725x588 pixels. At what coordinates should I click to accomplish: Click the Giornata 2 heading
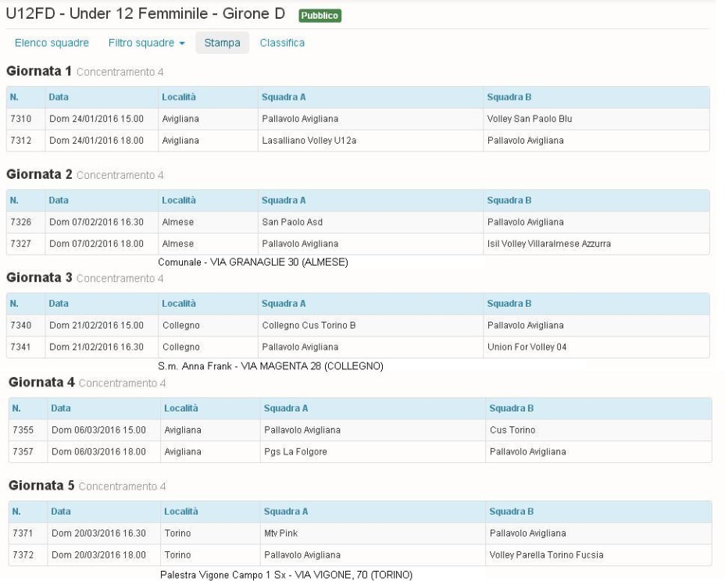click(39, 174)
